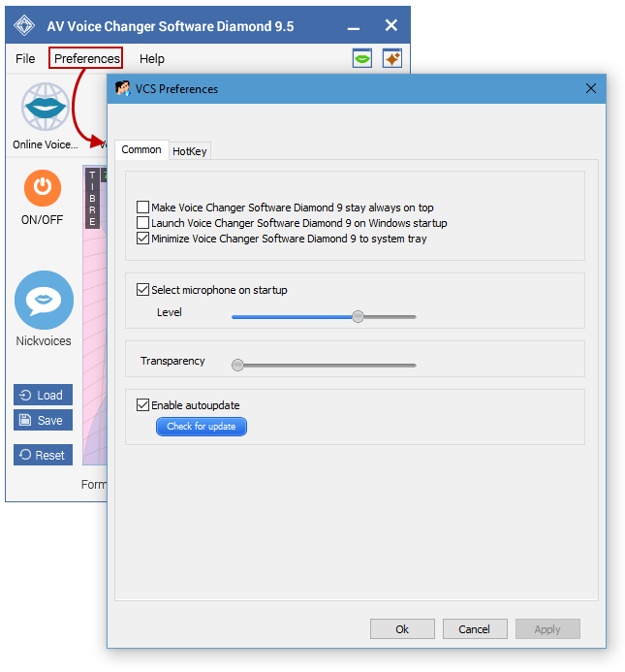Click the Transparency slider handle

pos(237,366)
